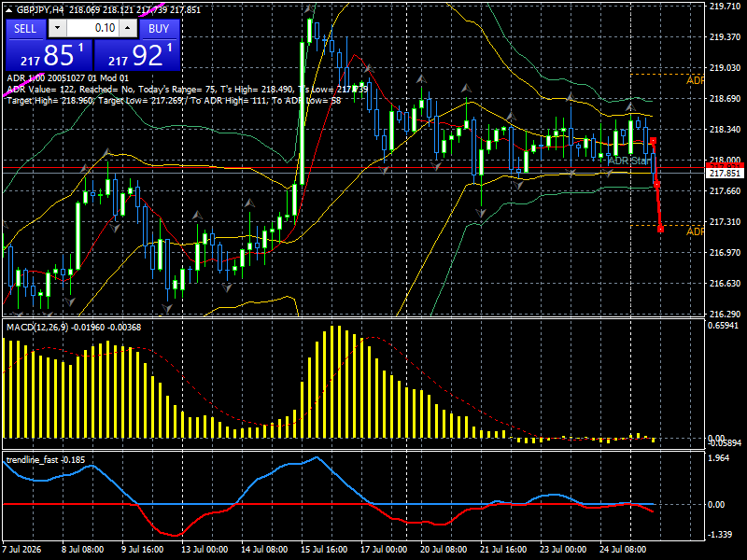Click the BUY button
This screenshot has height=560, width=747.
tap(159, 29)
